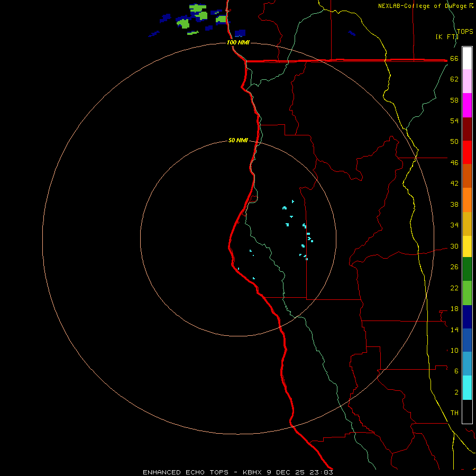Select the legend value "42"

454,184
